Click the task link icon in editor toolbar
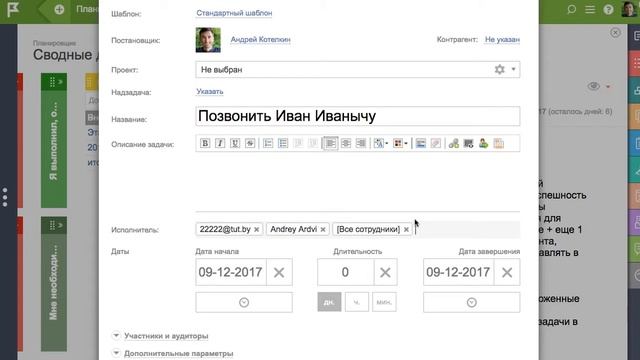The height and width of the screenshot is (360, 640). 453,143
